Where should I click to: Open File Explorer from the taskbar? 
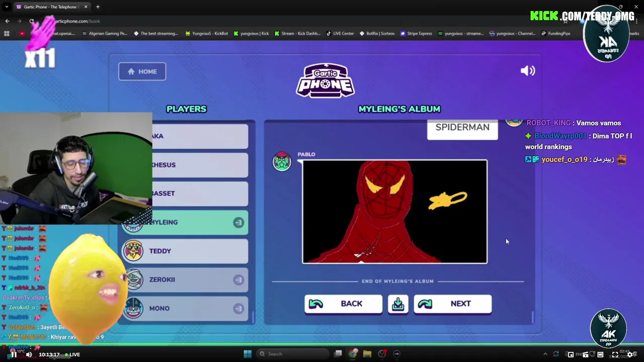367,354
